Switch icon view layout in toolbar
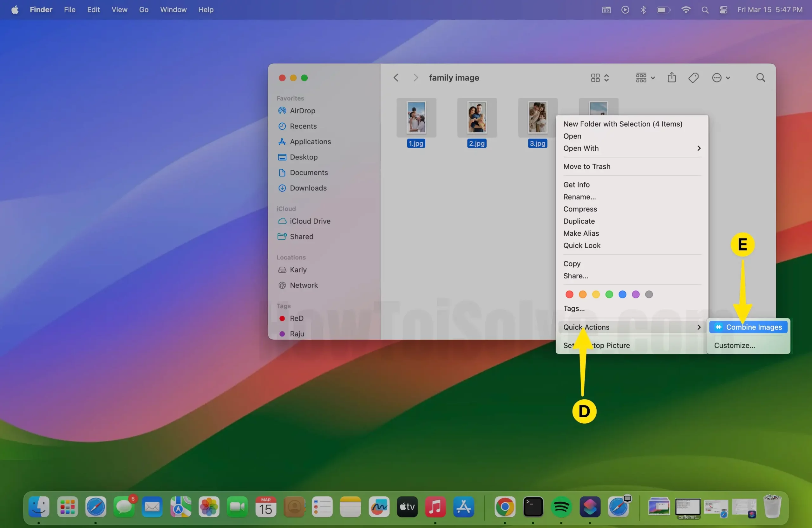 (x=599, y=78)
